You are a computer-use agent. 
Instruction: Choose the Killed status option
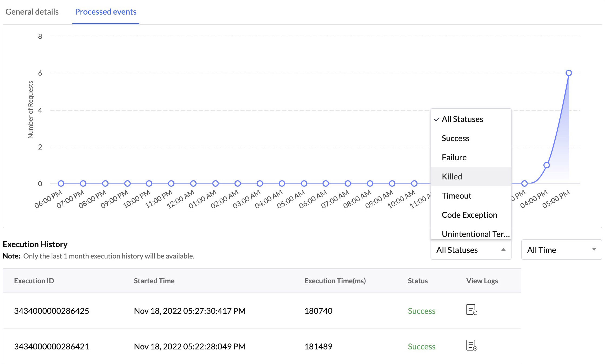[452, 176]
